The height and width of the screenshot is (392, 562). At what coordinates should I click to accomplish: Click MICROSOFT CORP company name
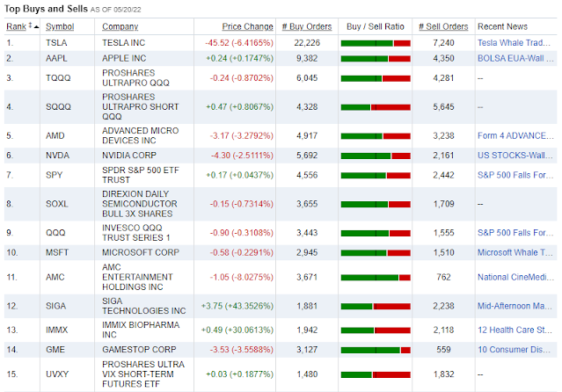[x=141, y=252]
